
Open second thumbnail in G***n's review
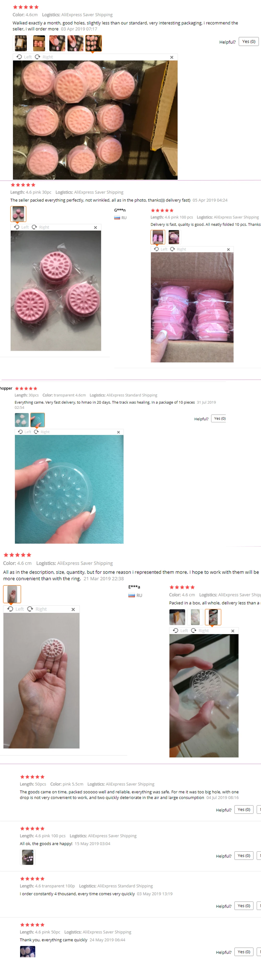(174, 237)
